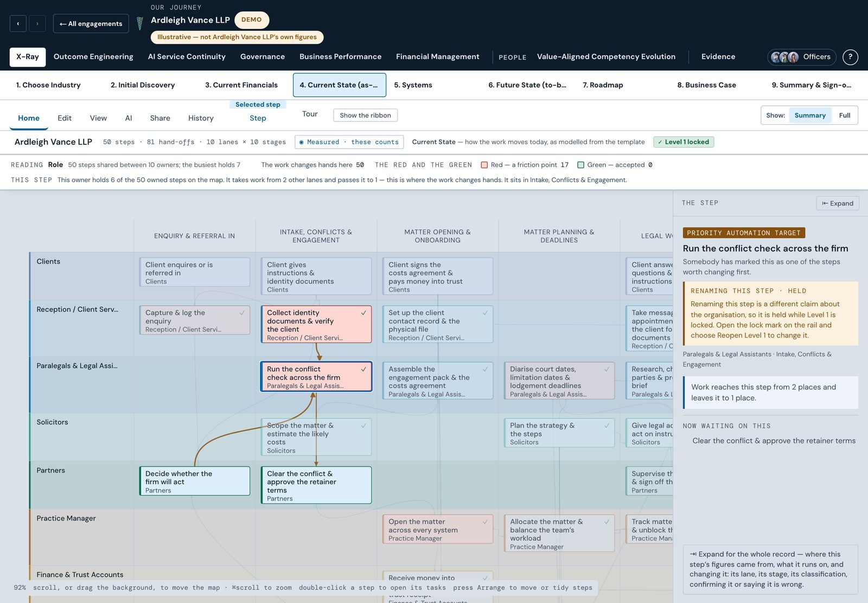Click checkmark on Run the conflict check card
Screen dimensions: 868x603
tap(363, 370)
